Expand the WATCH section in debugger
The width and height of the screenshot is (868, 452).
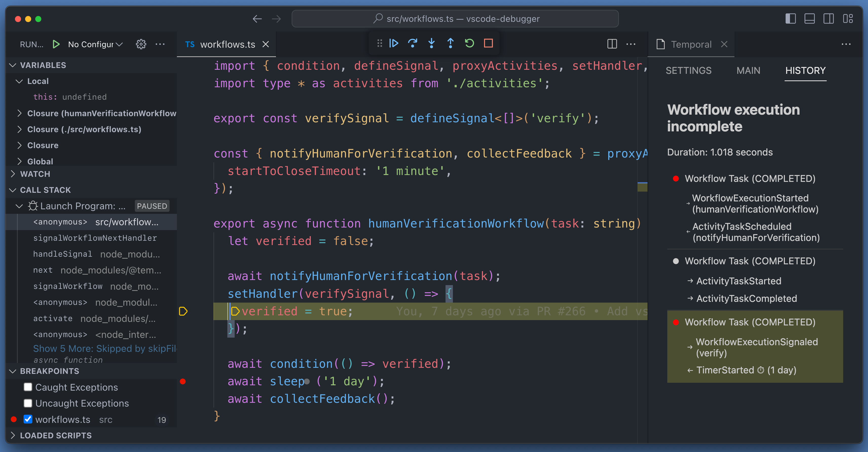click(13, 173)
